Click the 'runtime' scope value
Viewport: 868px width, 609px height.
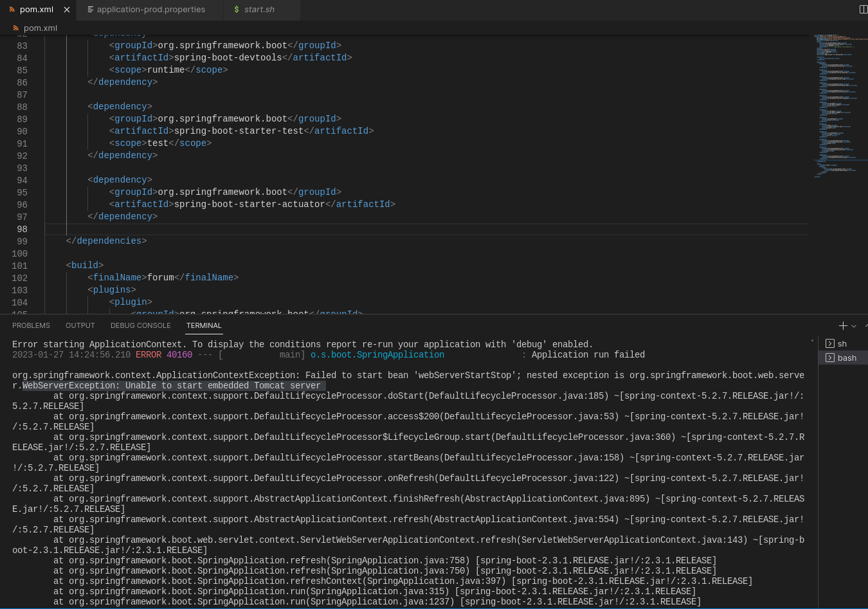(166, 69)
